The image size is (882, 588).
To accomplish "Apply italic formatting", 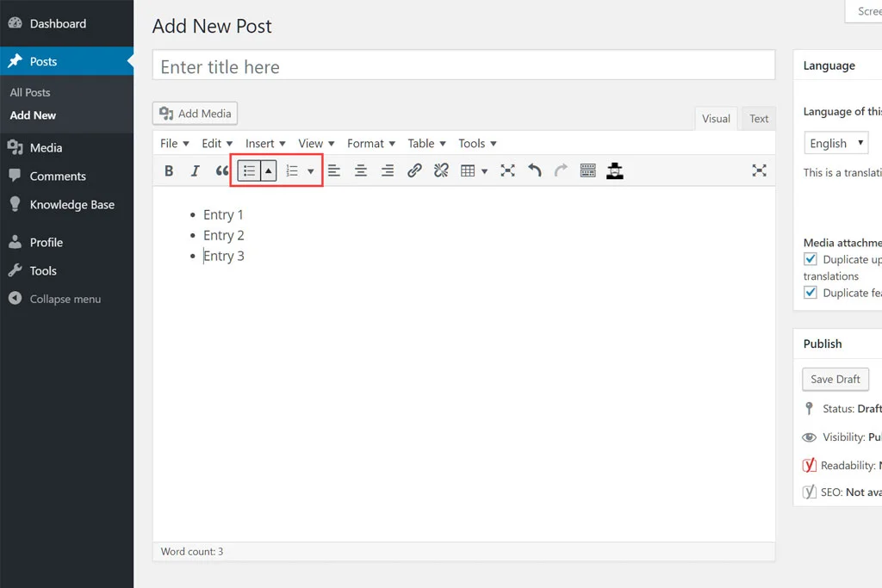I will coord(195,170).
